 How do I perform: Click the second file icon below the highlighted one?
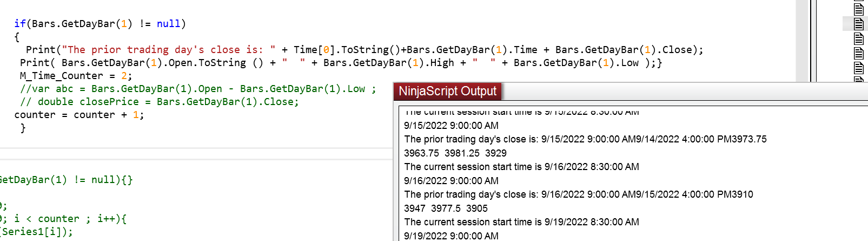[859, 53]
